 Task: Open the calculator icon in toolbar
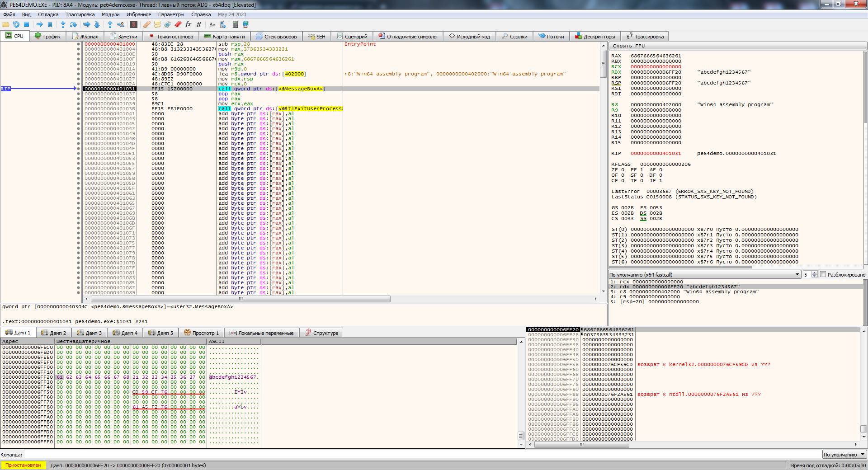(x=235, y=24)
